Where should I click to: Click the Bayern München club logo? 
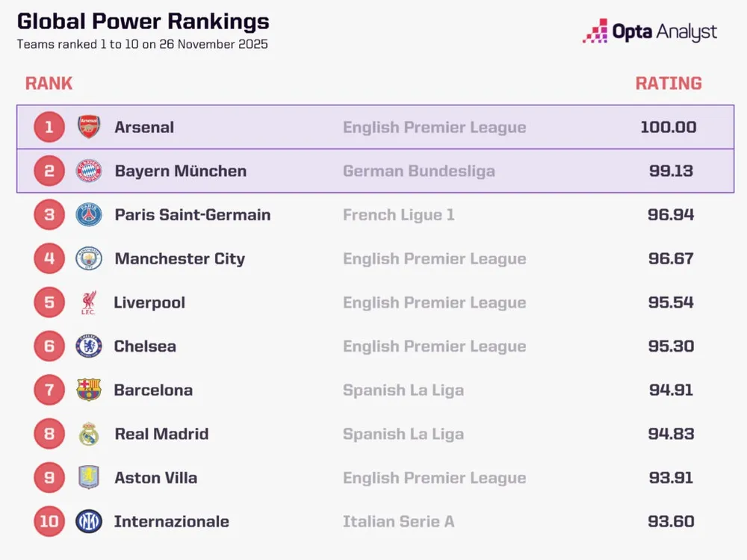tap(89, 171)
